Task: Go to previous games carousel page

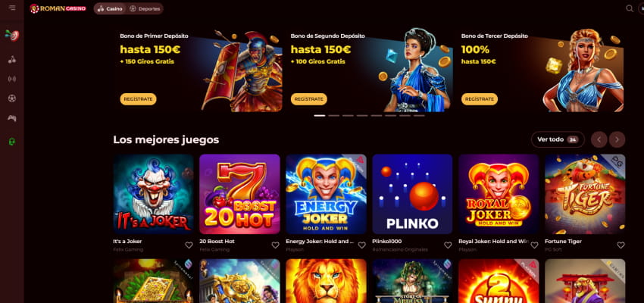Action: (x=599, y=139)
